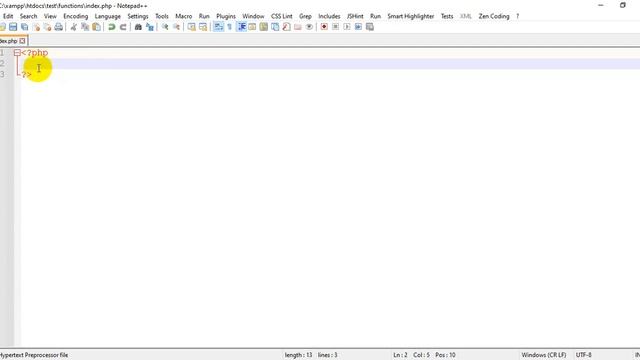
Task: Open the Settings menu
Action: tap(138, 16)
